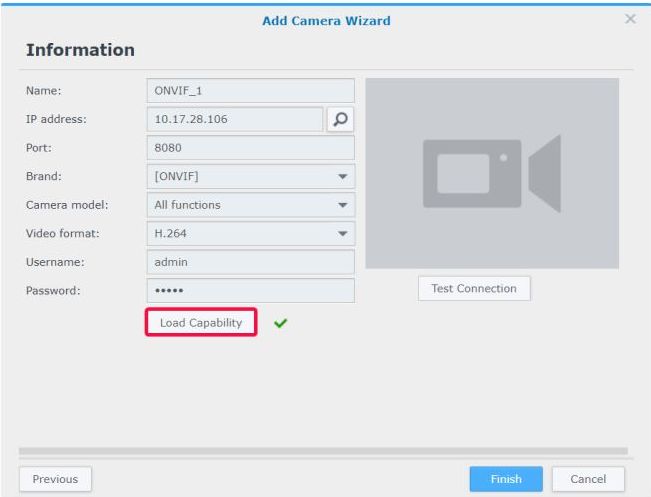Focus the Password input field

[250, 291]
